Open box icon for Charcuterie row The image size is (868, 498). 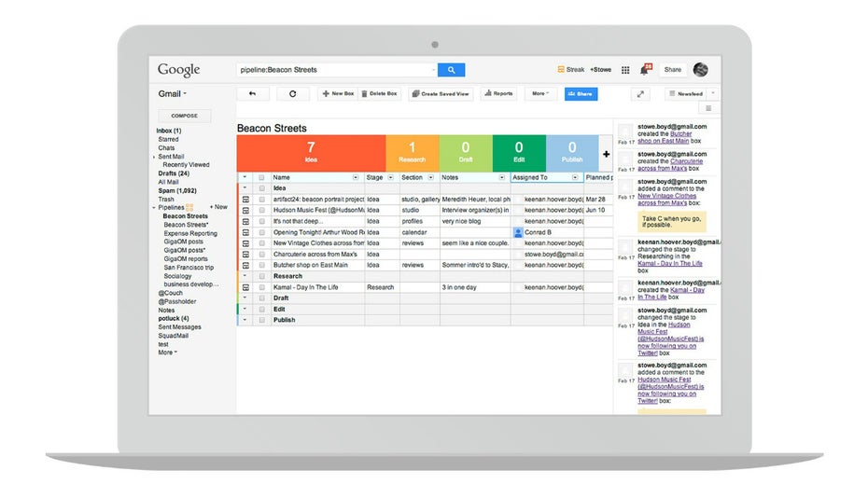tap(245, 255)
